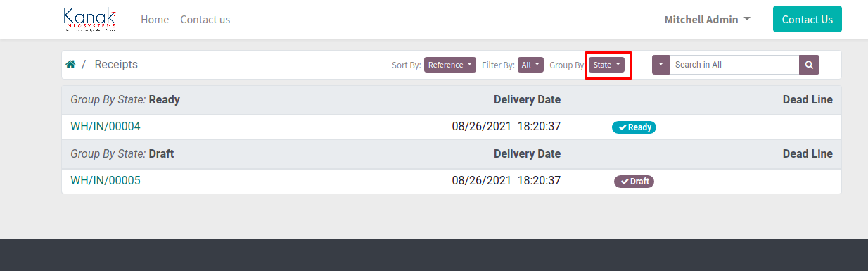Screen dimensions: 868x271
Task: Click the magnifier search button
Action: (x=809, y=65)
